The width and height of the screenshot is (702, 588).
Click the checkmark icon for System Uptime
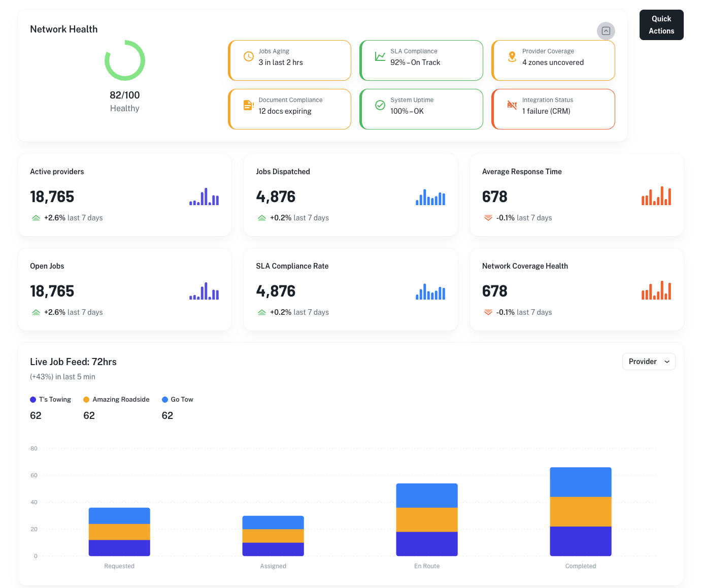[x=380, y=105]
